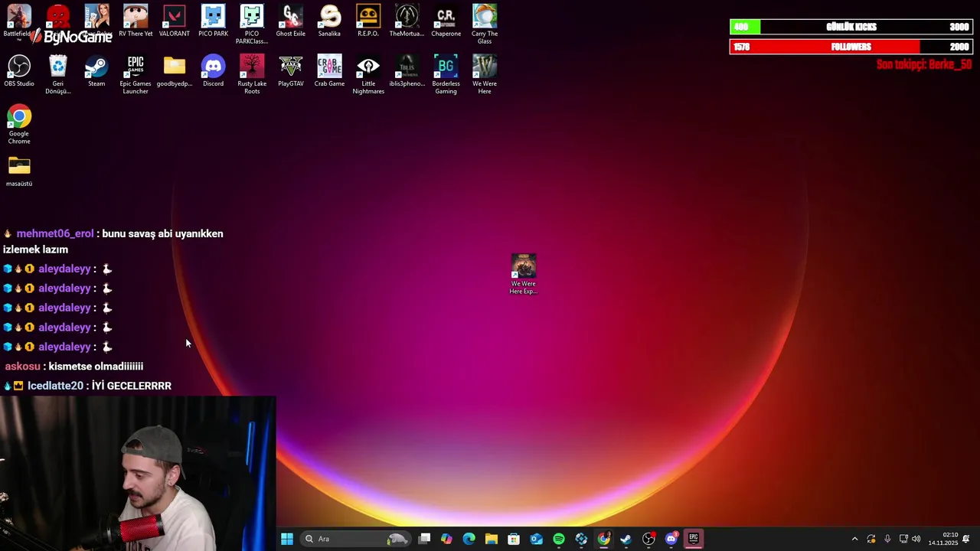Open the taskbar clock and calendar
980x551 pixels.
coord(943,539)
